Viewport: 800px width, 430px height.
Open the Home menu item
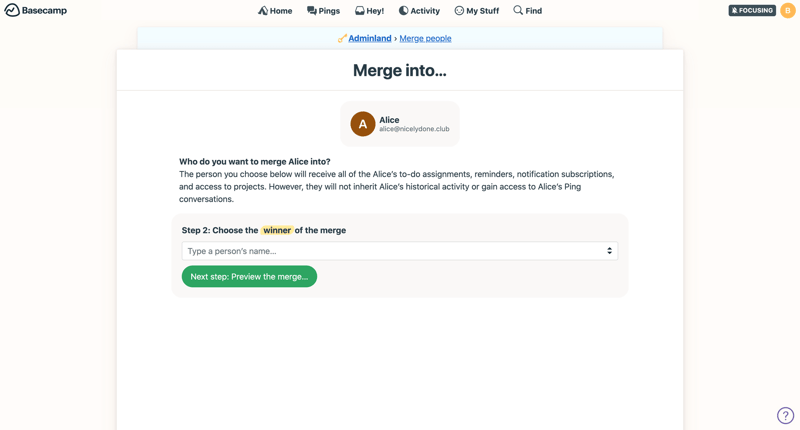click(275, 11)
